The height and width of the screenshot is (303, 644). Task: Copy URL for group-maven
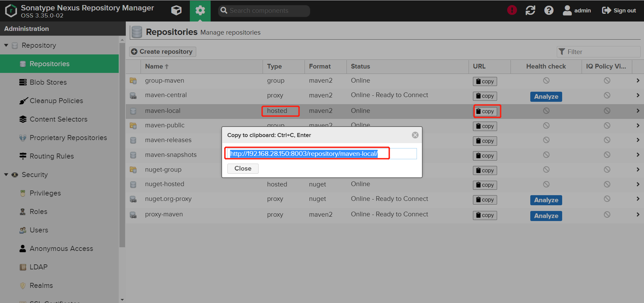coord(485,81)
